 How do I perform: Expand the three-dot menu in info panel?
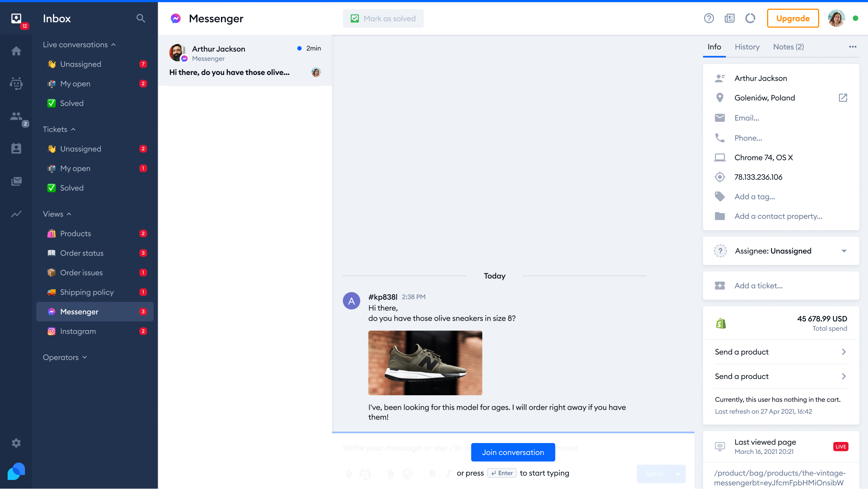pos(852,46)
